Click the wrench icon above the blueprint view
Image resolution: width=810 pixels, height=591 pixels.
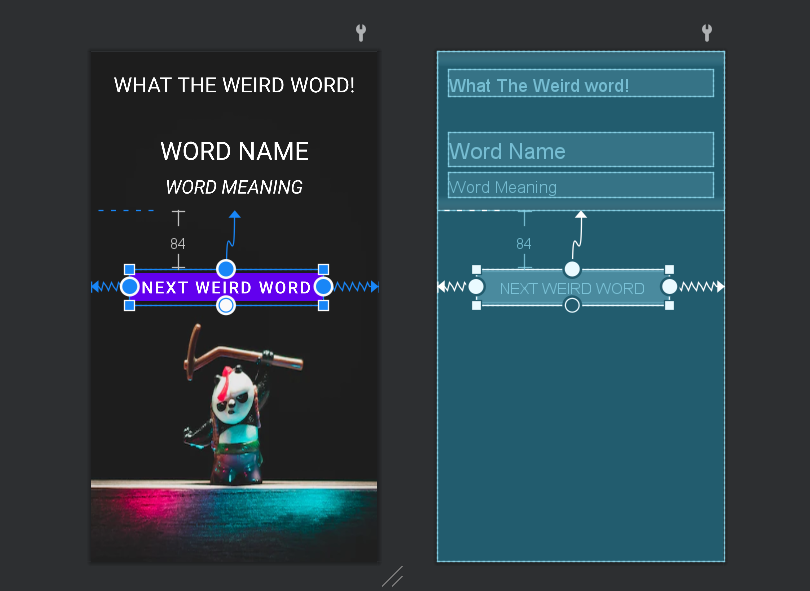707,33
